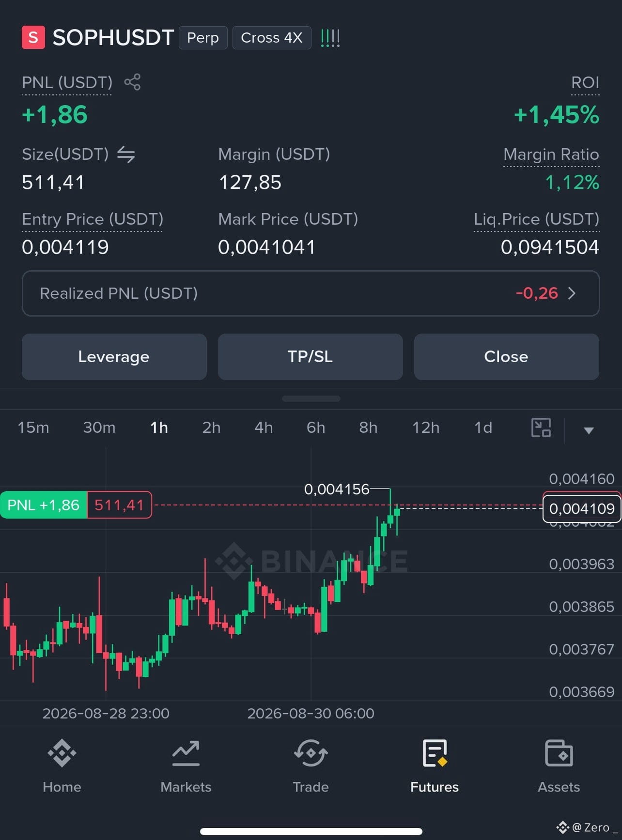This screenshot has width=622, height=840.
Task: Tap the 2026-08-28 23:00 time label
Action: [x=106, y=714]
